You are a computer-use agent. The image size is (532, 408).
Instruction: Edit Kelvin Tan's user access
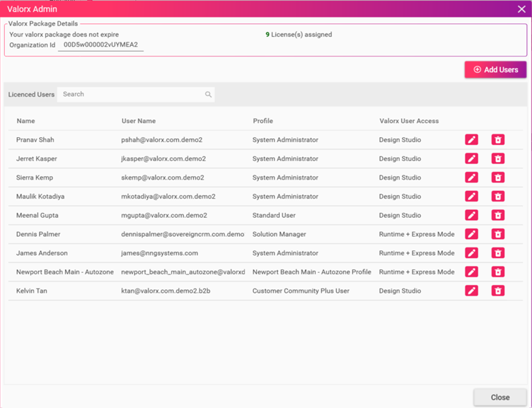pyautogui.click(x=471, y=291)
